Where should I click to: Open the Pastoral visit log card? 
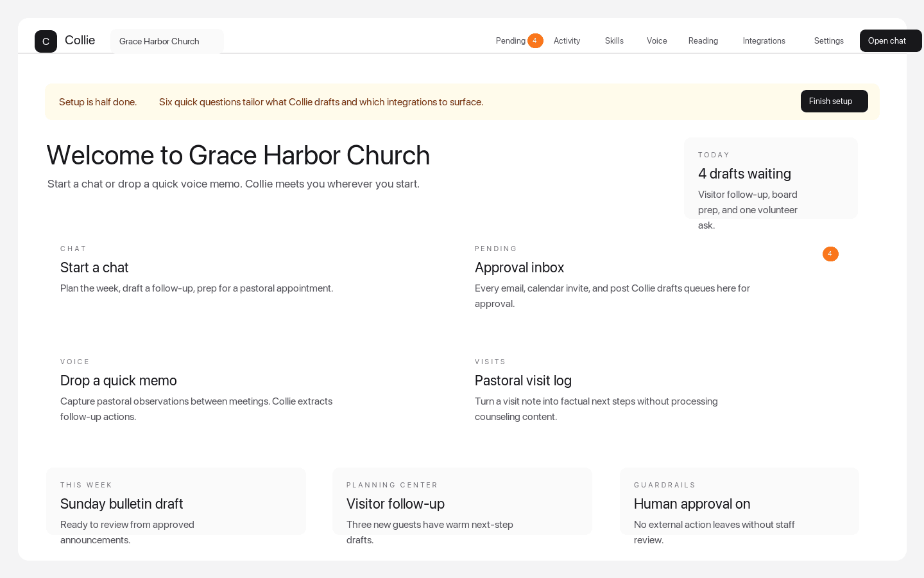click(659, 390)
